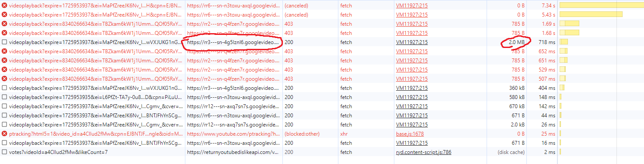Click the red error icon on the 1.69 s 403 request
The height and width of the screenshot is (164, 644).
point(4,24)
